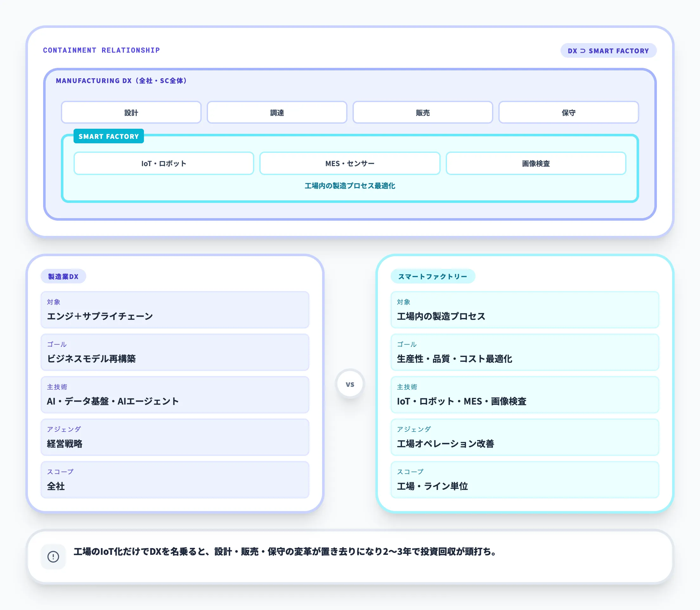Viewport: 700px width, 610px height.
Task: Toggle the IoT・ロボット block
Action: pos(164,163)
